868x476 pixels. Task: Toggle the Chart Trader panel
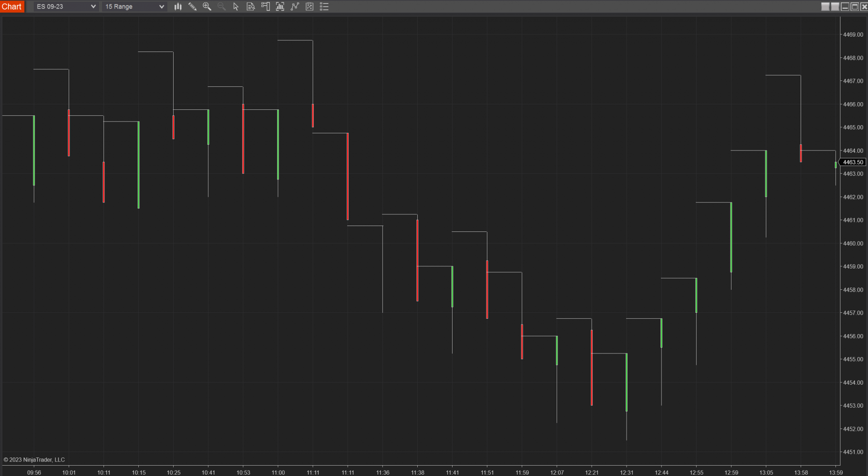(x=265, y=6)
